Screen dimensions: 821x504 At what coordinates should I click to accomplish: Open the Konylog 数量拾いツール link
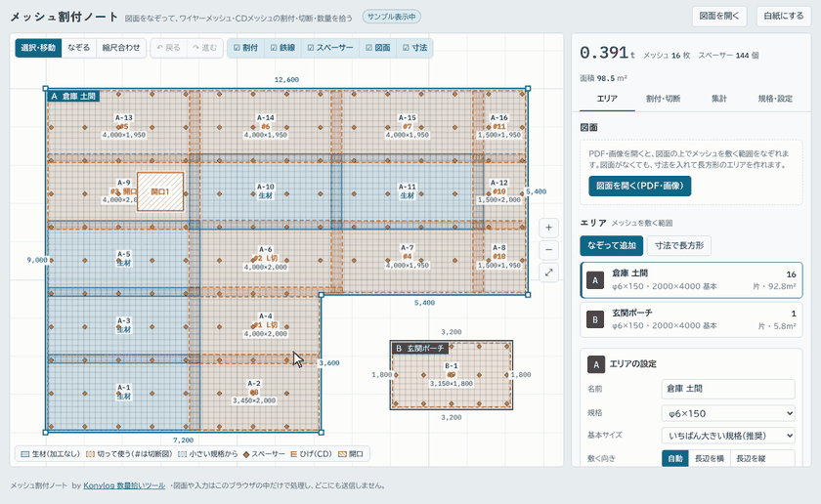pos(124,485)
